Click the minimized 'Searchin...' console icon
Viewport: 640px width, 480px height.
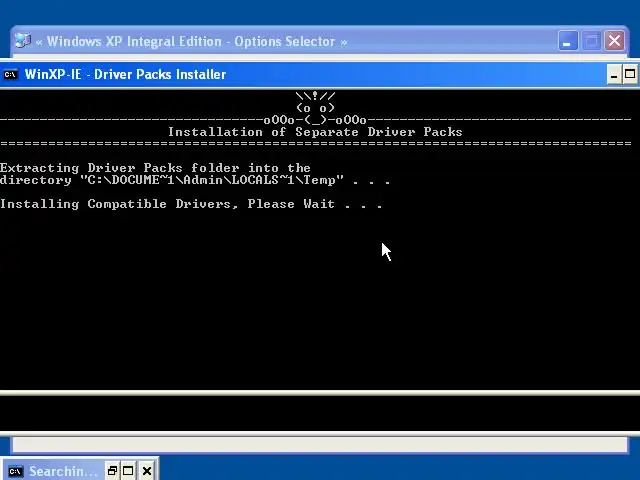16,471
